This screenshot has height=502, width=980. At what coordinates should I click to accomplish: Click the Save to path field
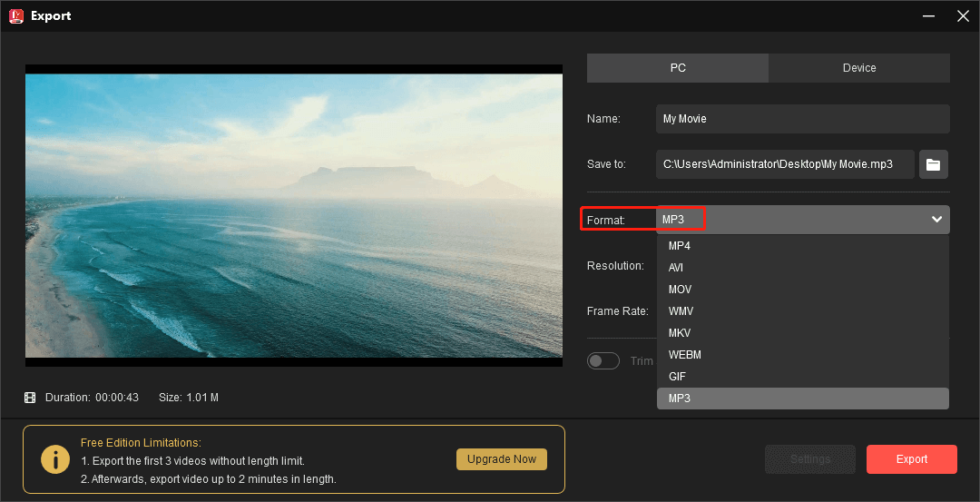click(x=786, y=164)
